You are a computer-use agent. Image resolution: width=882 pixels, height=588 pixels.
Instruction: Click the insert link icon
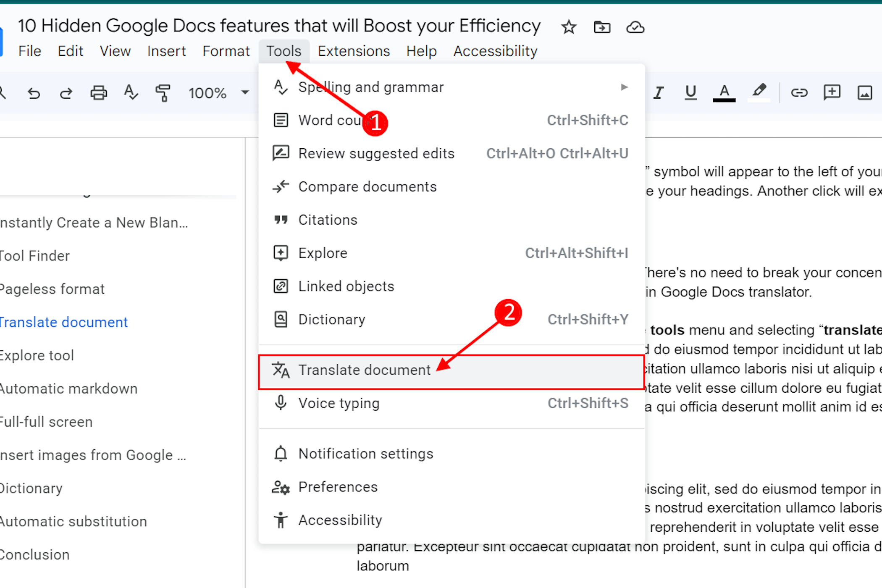799,92
